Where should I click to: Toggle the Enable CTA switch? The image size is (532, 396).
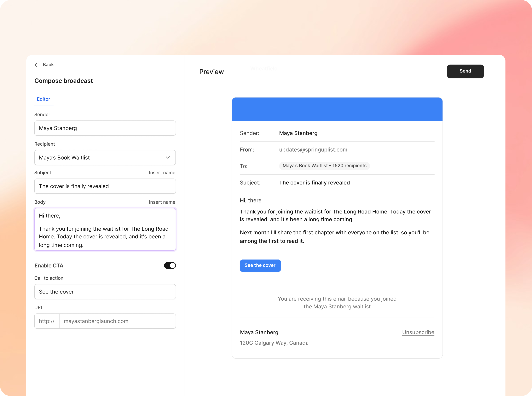pos(170,266)
